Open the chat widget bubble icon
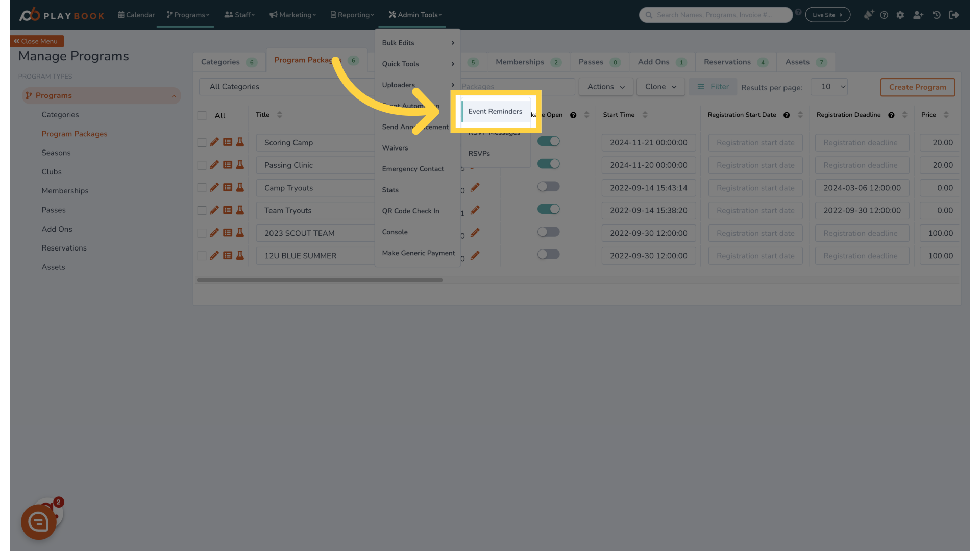This screenshot has width=980, height=551. [39, 522]
